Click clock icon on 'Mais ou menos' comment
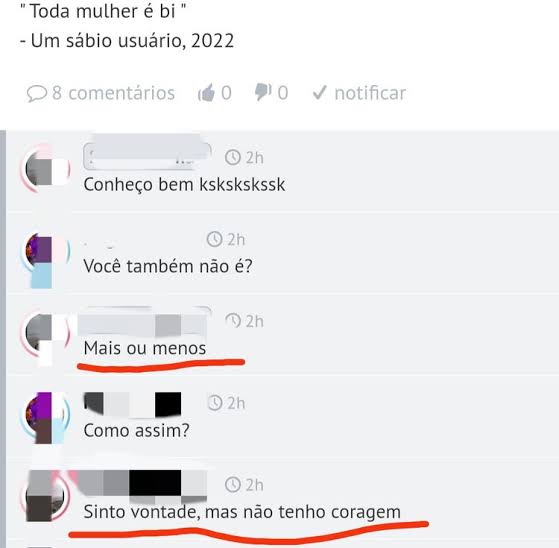This screenshot has width=559, height=548. (233, 321)
